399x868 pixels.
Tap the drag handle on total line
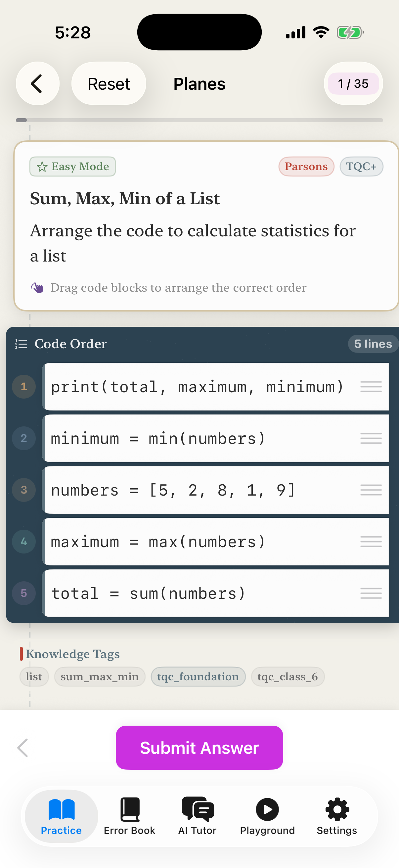371,593
